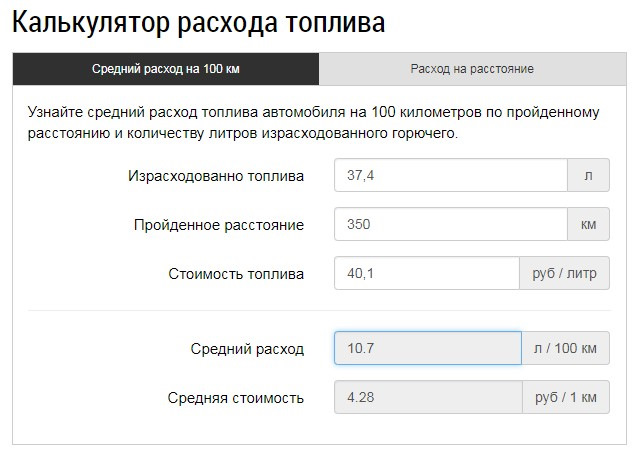Click the л / 100 км unit label
The image size is (640, 457).
(565, 348)
